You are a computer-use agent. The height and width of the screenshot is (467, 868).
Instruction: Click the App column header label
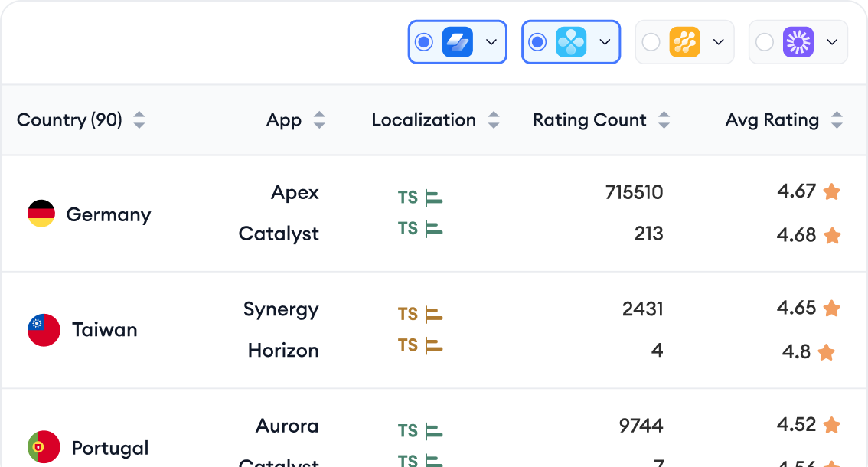tap(284, 120)
